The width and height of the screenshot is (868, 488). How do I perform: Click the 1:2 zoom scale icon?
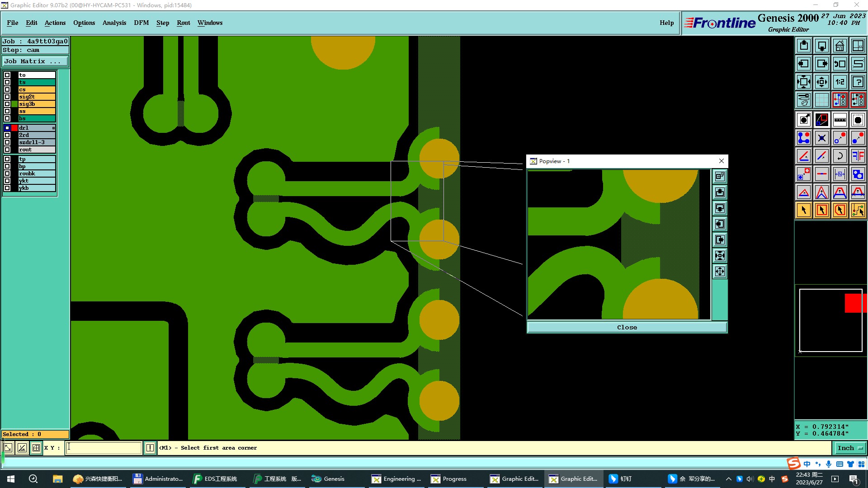(x=840, y=82)
